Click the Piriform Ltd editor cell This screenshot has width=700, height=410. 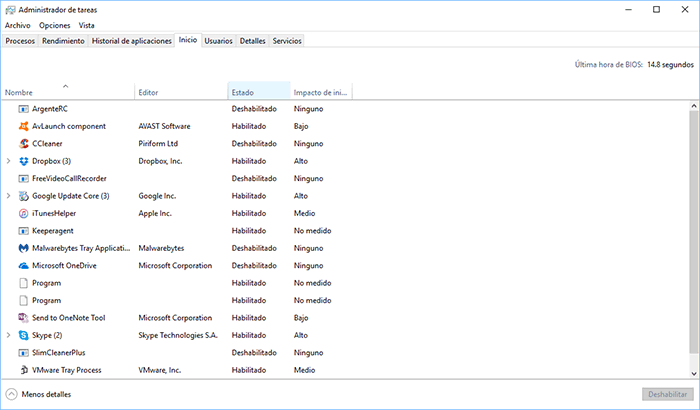pos(158,144)
